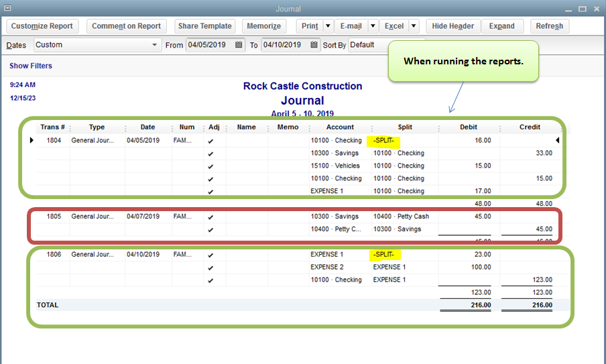
Task: Click Comment on Report button
Action: (x=127, y=26)
